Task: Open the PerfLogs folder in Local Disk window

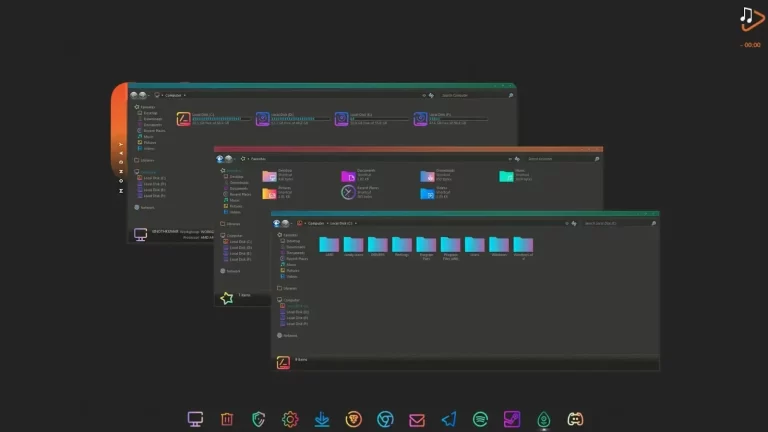Action: (x=402, y=246)
